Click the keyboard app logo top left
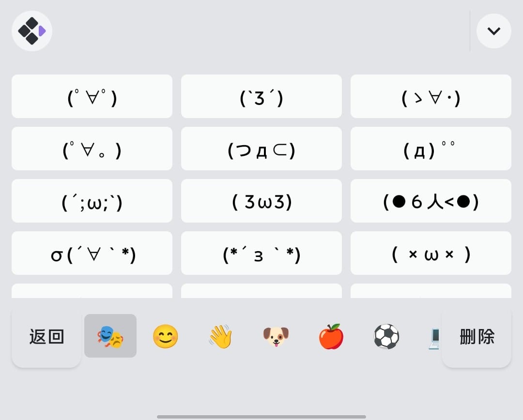 tap(31, 30)
